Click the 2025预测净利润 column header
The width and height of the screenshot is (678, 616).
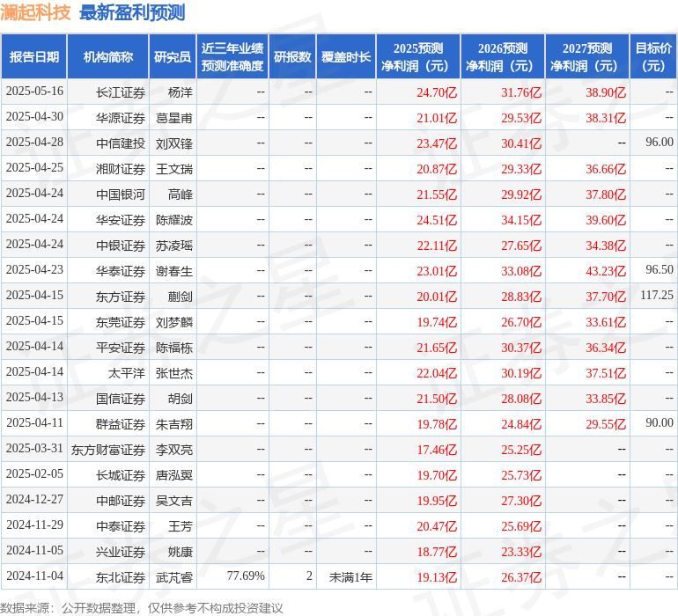click(x=418, y=56)
